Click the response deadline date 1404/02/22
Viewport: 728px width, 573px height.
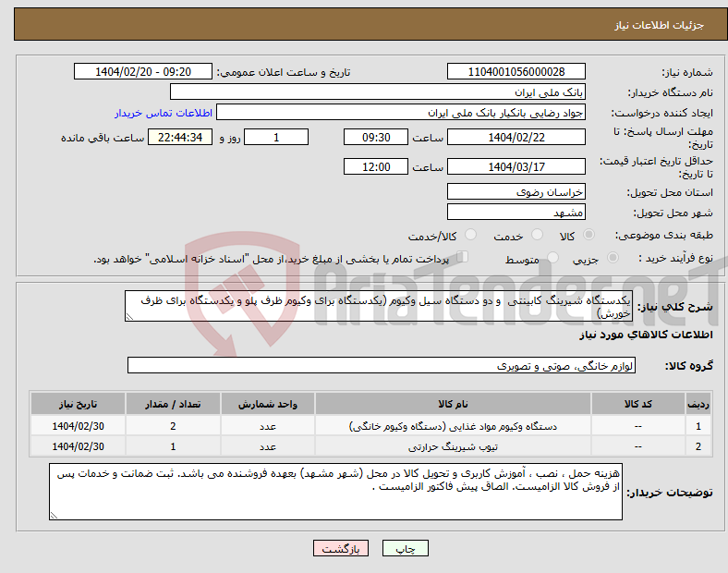pos(516,138)
